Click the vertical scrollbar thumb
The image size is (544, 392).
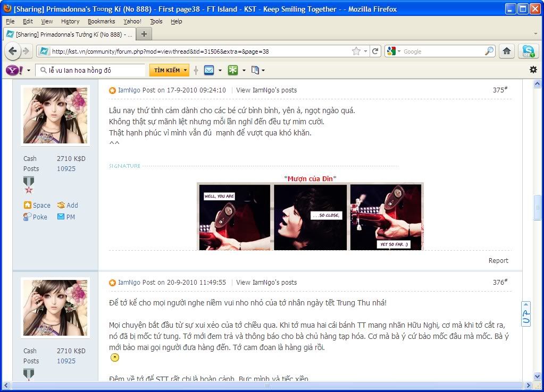tap(537, 208)
